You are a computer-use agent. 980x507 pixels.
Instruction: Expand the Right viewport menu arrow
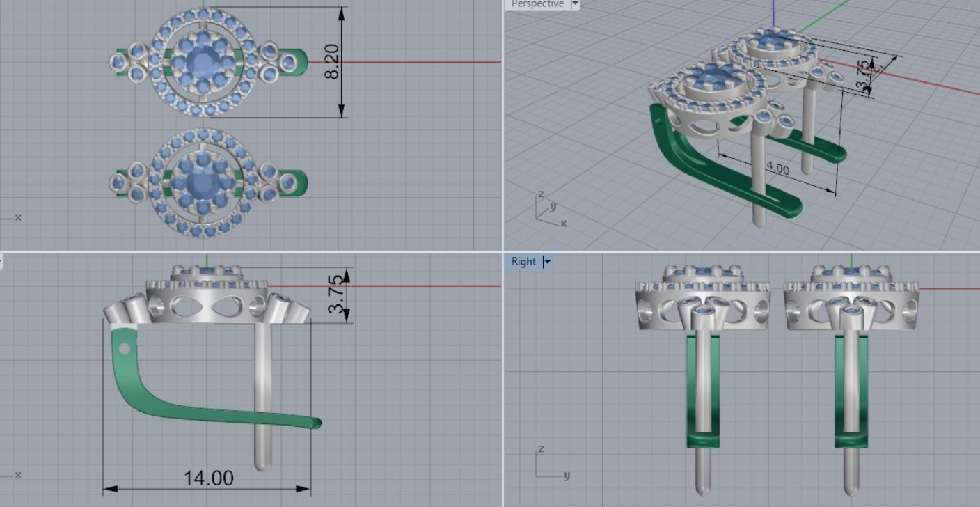547,262
